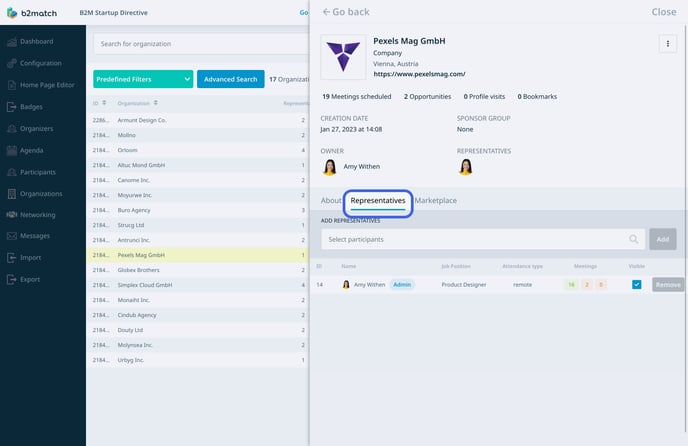Switch to the About tab
The width and height of the screenshot is (688, 446).
click(331, 201)
